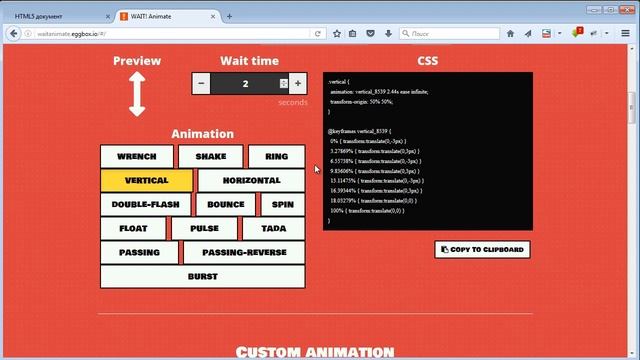Click the CSS heading
640x360 pixels.
[x=427, y=61]
